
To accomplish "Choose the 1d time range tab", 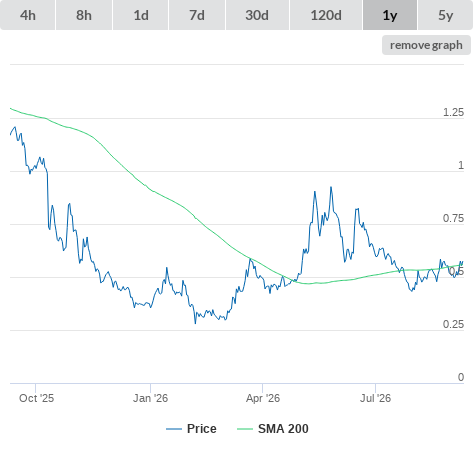I will point(141,15).
